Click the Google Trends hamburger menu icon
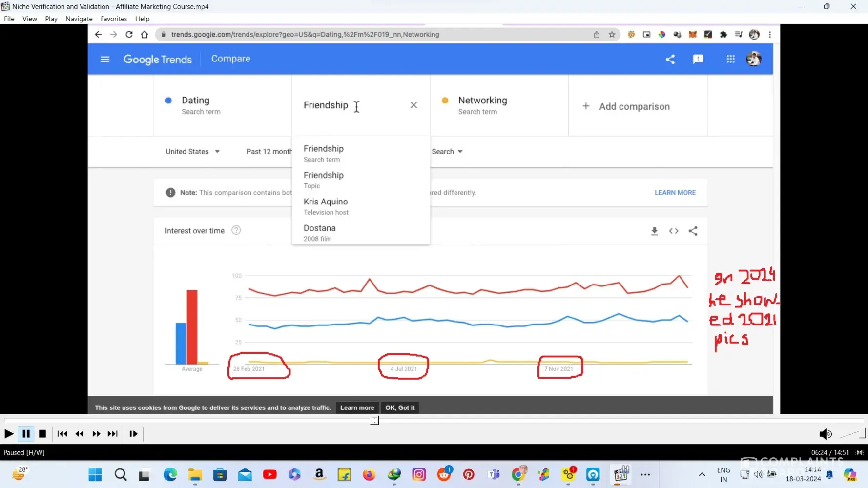 (105, 59)
